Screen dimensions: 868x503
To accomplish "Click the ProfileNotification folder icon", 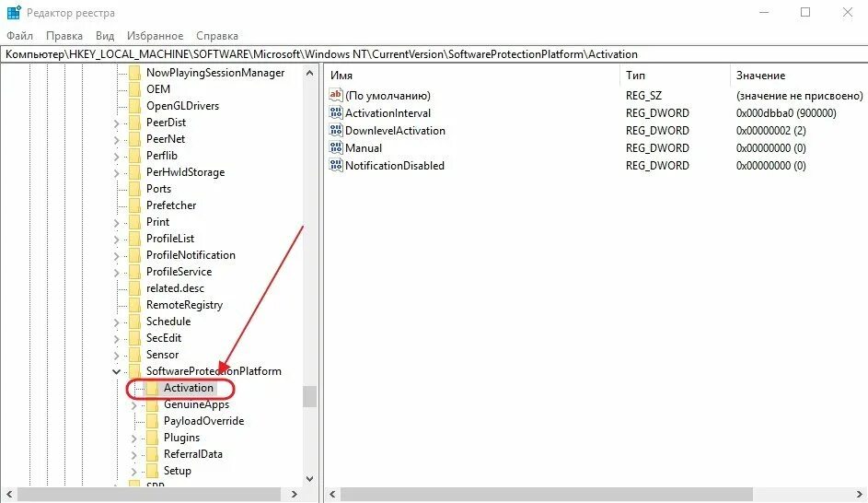I will click(x=134, y=255).
